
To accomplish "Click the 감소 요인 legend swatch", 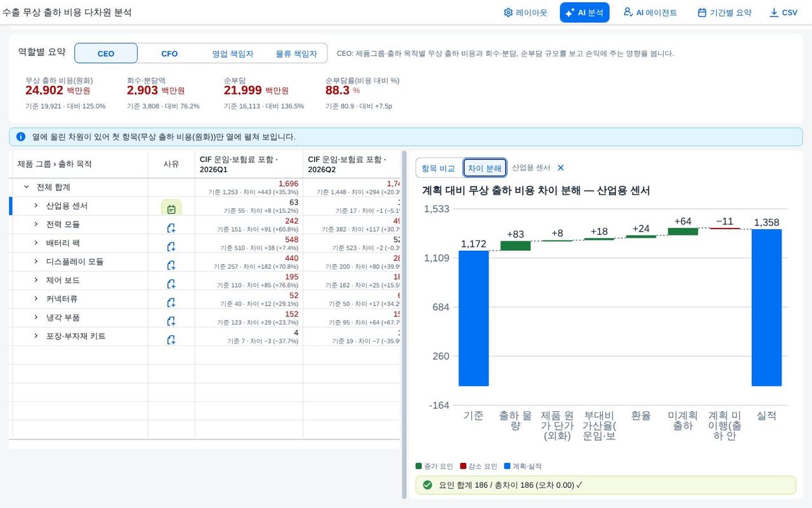I will pos(463,466).
